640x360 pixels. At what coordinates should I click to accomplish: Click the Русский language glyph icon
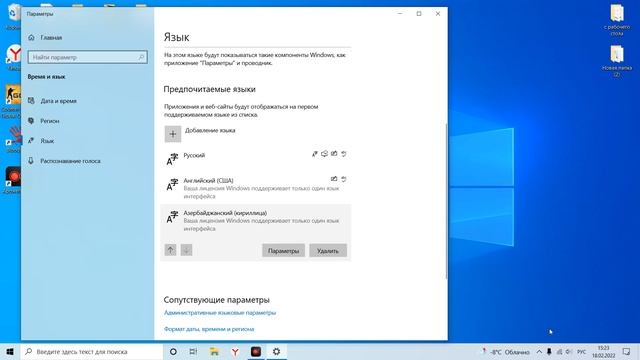(x=172, y=159)
